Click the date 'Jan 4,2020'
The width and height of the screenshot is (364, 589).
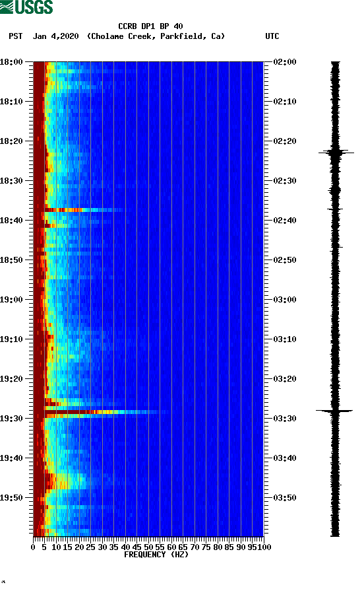coord(56,36)
